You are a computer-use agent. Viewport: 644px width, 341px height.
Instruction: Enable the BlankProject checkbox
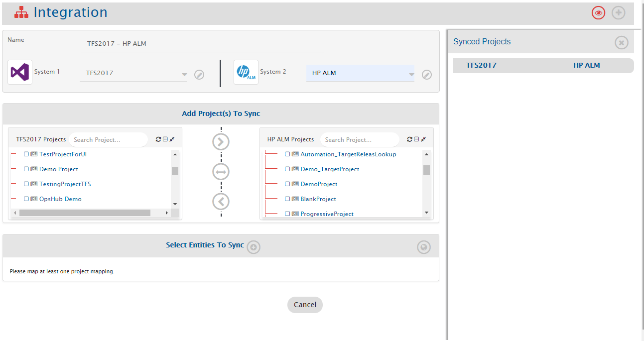tap(287, 199)
